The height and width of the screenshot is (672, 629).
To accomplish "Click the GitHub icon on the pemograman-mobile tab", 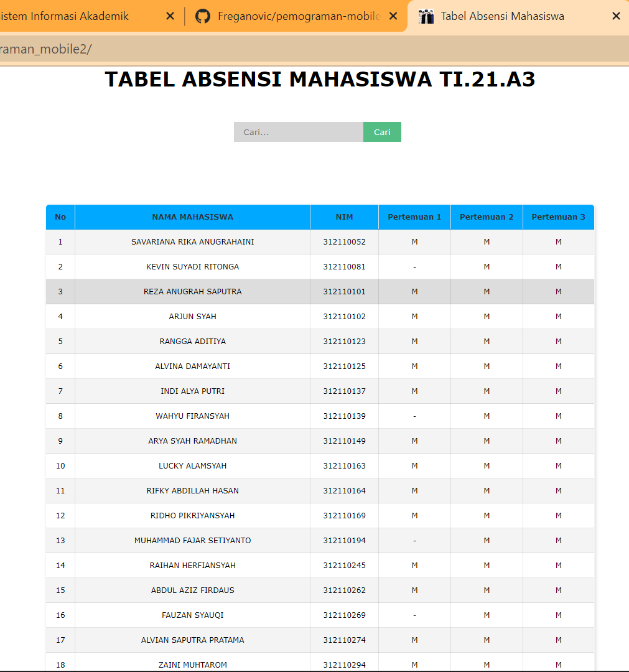I will click(x=203, y=16).
